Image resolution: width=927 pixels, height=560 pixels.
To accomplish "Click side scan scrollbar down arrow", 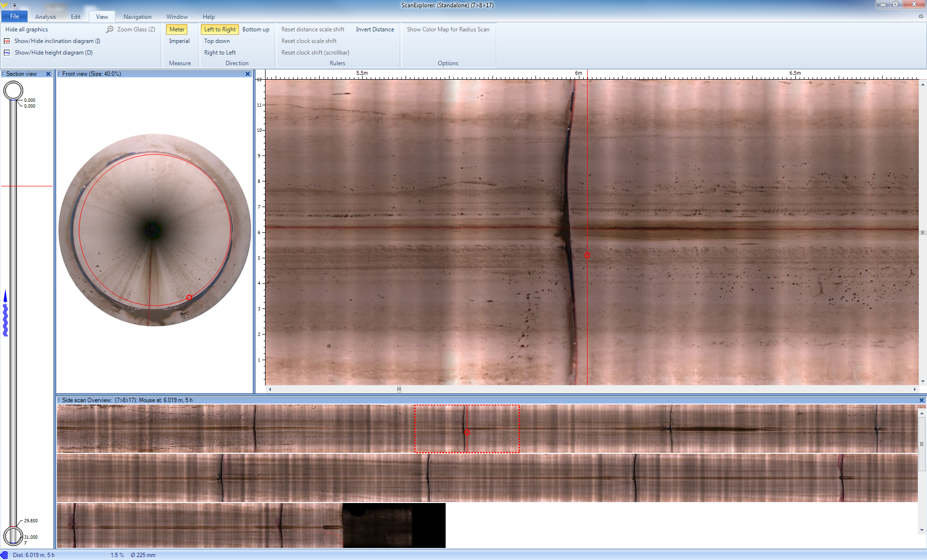I will pyautogui.click(x=922, y=530).
